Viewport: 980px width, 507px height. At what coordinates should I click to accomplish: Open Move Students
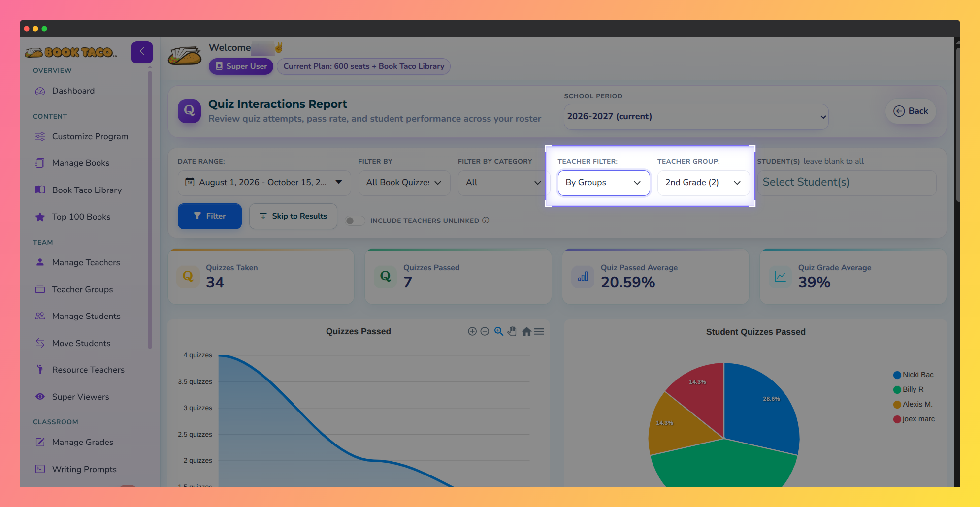pos(81,343)
